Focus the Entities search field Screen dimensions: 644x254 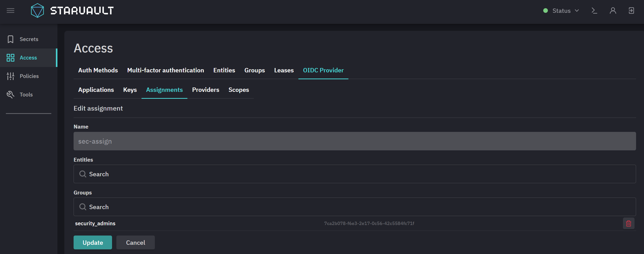click(355, 174)
